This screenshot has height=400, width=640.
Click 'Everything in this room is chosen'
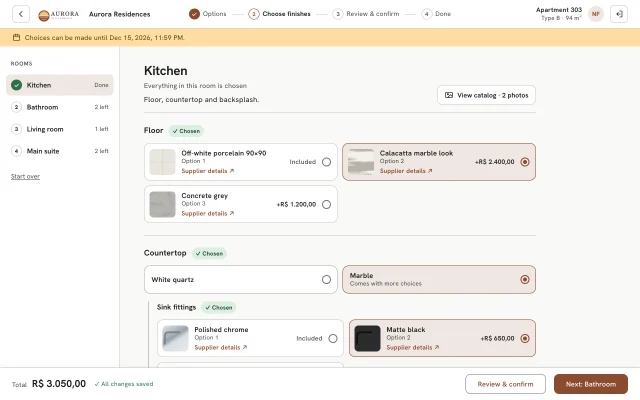click(195, 86)
